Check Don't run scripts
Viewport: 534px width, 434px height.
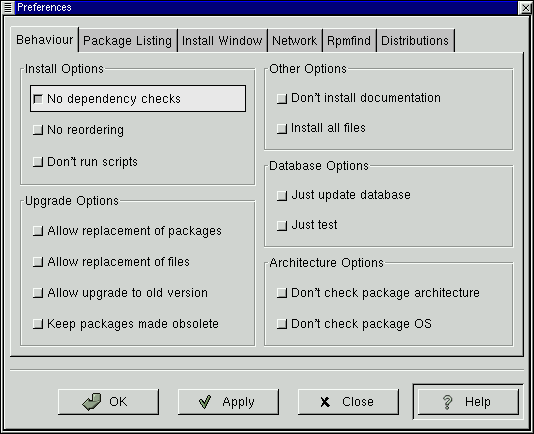[85, 161]
